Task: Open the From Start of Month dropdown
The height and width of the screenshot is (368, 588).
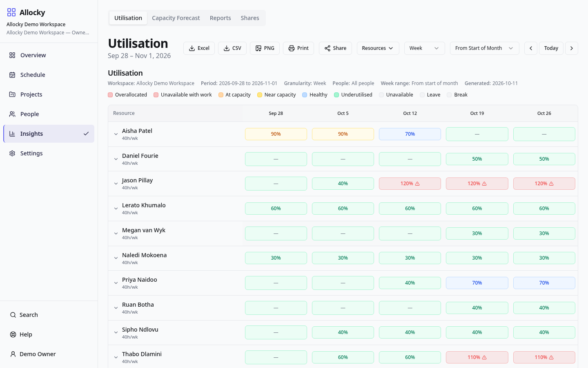Action: [x=484, y=48]
